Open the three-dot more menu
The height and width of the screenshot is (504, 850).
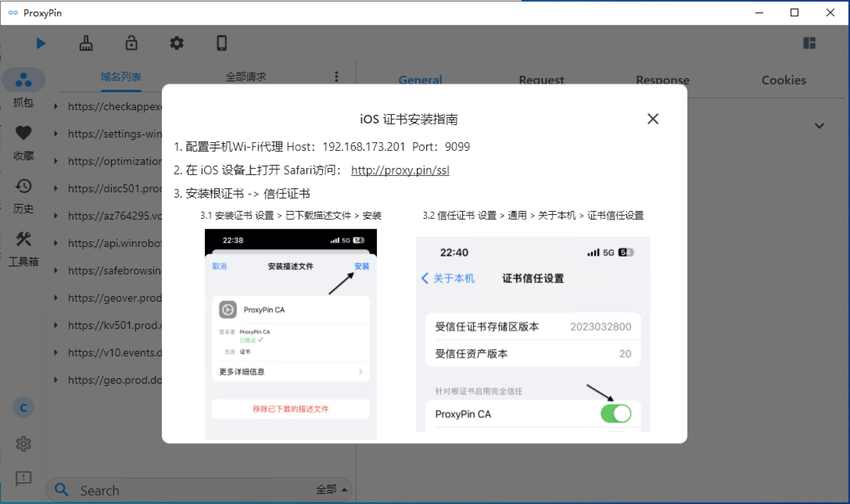point(337,77)
